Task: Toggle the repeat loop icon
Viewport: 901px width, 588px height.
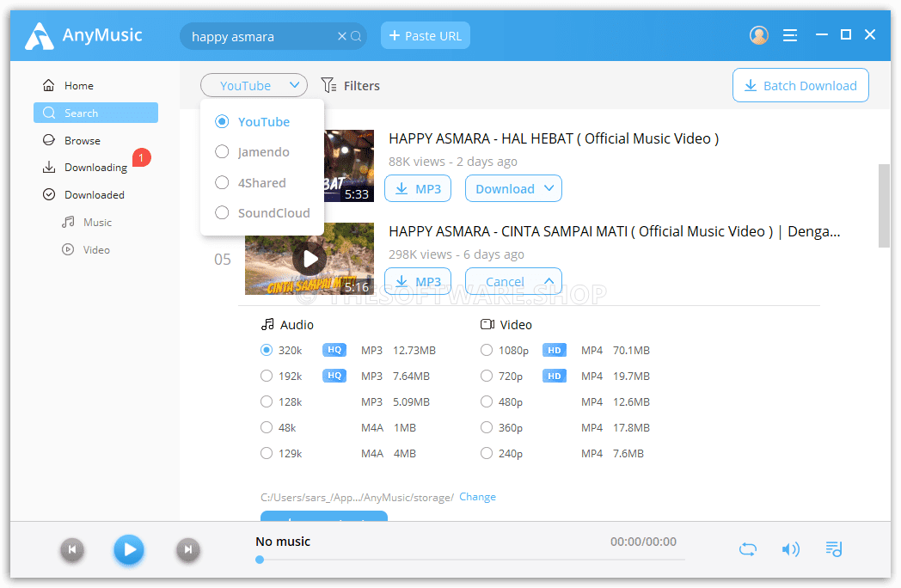Action: (x=748, y=549)
